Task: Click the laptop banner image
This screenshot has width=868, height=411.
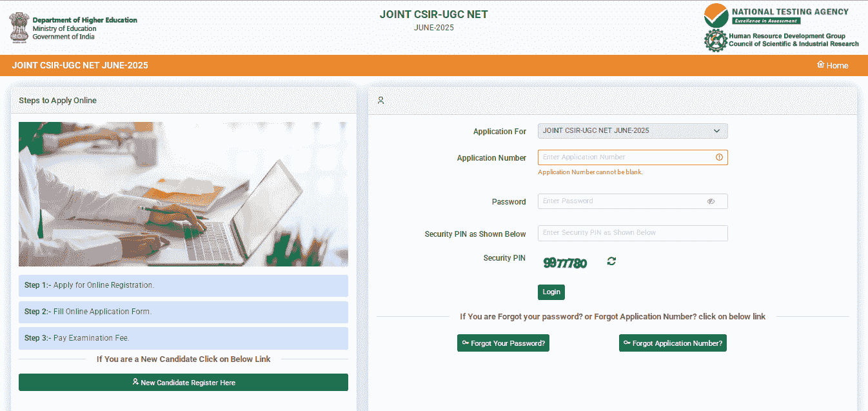Action: 183,194
